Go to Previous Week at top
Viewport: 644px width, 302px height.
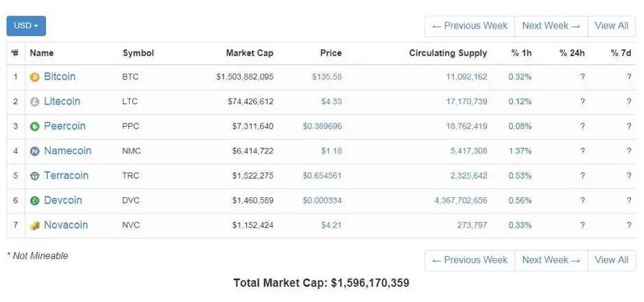click(470, 26)
